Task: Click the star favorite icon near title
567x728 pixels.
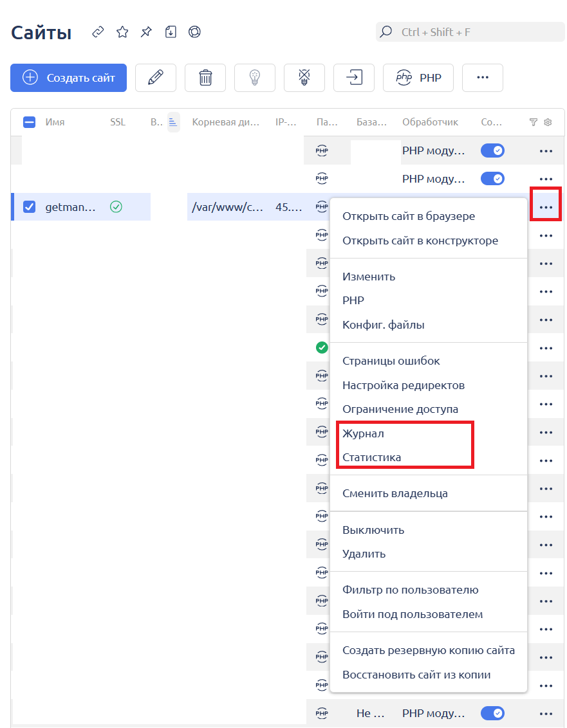Action: [122, 32]
